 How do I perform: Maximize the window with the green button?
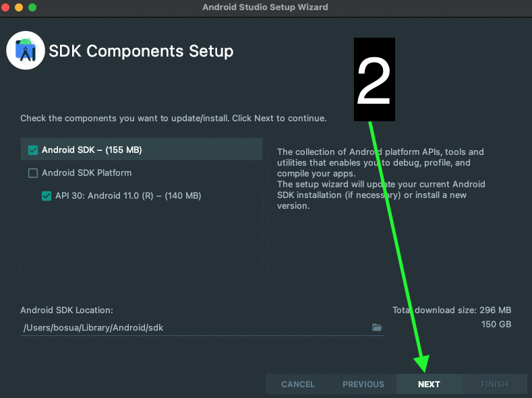click(x=32, y=7)
